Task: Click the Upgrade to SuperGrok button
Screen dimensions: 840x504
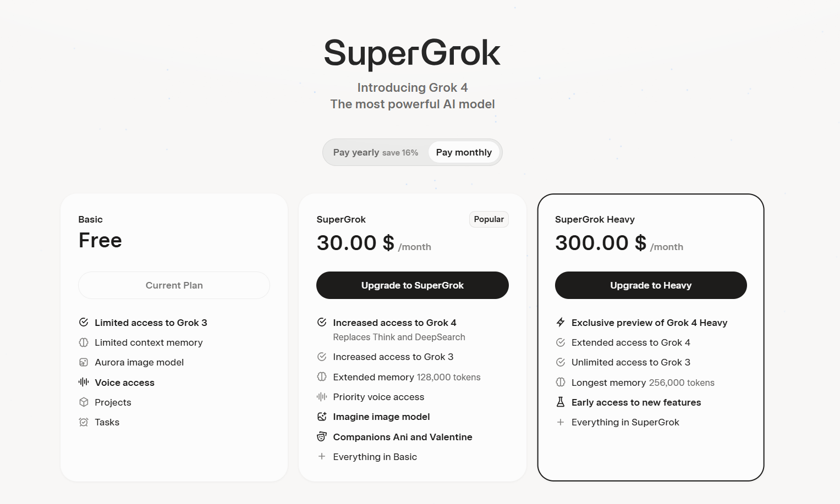Action: tap(413, 285)
